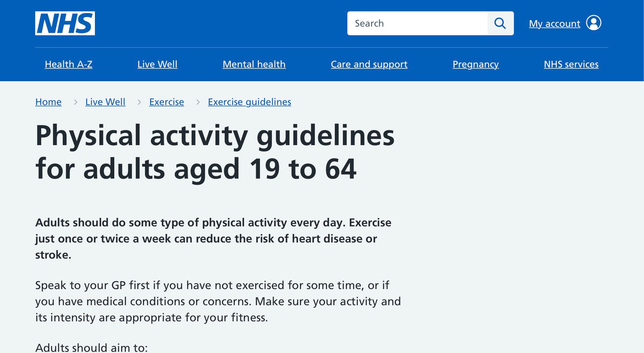Click the paragraph about speaking to your GP
Screen dimensions: 644x353
click(x=218, y=301)
